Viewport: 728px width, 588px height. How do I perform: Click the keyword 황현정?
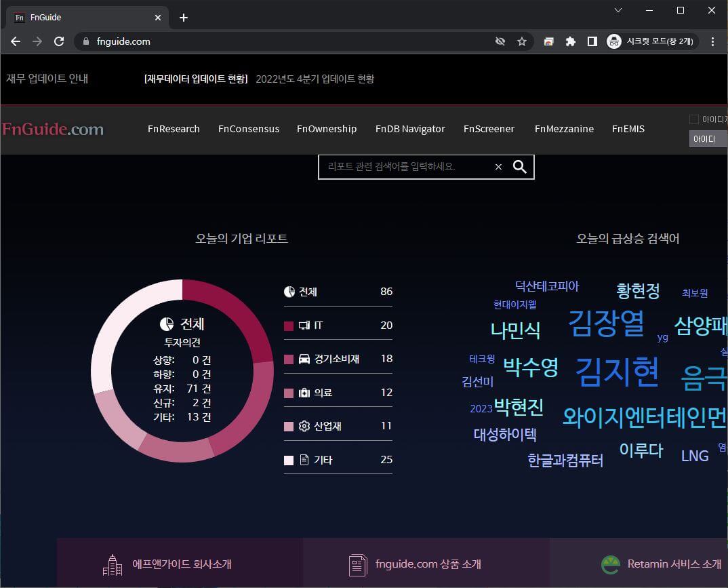tap(638, 291)
